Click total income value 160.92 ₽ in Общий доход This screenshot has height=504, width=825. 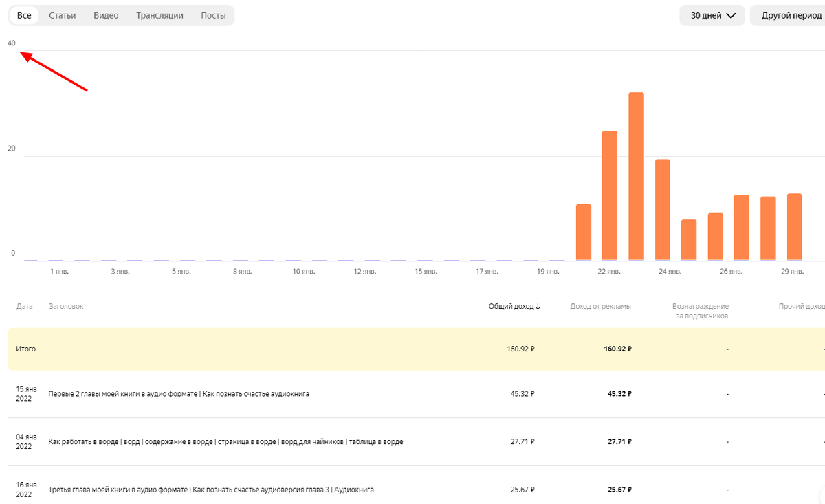(x=520, y=349)
